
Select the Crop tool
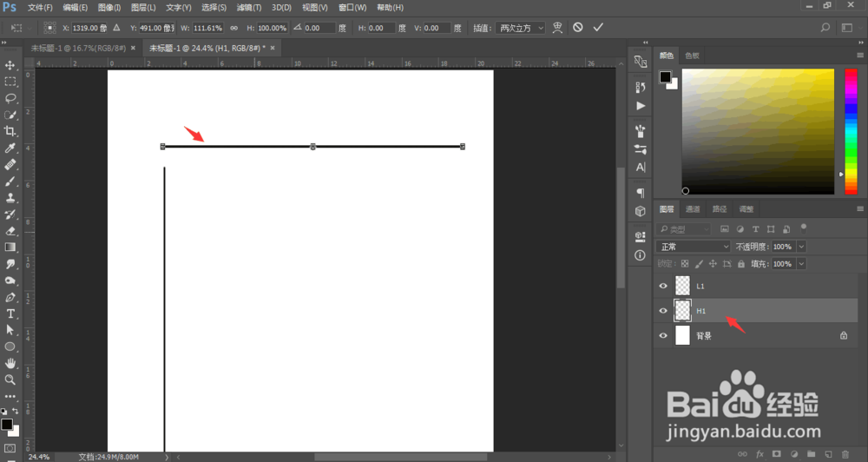(x=10, y=131)
